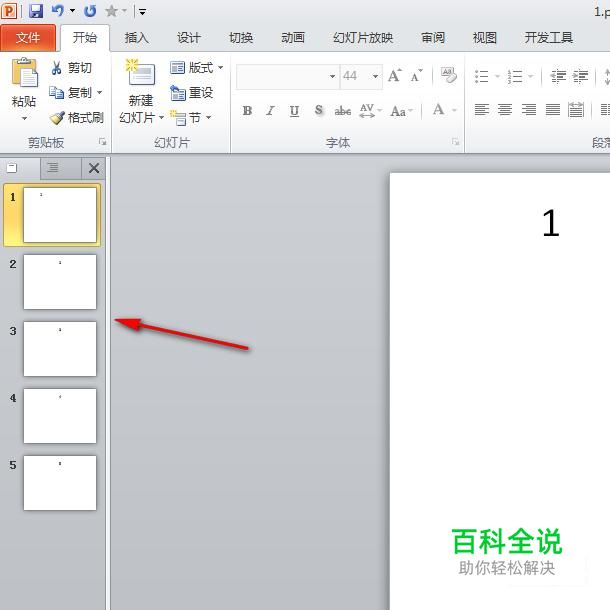The image size is (610, 610).
Task: Click the decrease font size icon
Action: click(x=416, y=75)
